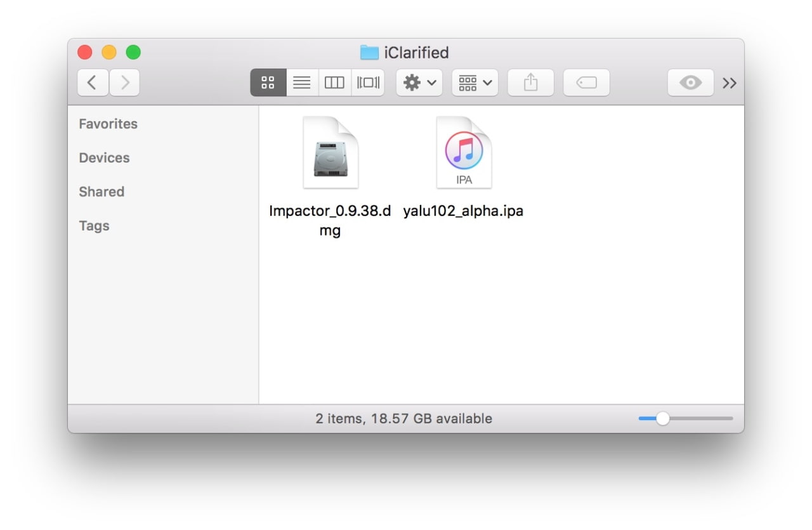Image resolution: width=812 pixels, height=530 pixels.
Task: Click the Edit Tags toolbar button
Action: pyautogui.click(x=586, y=83)
